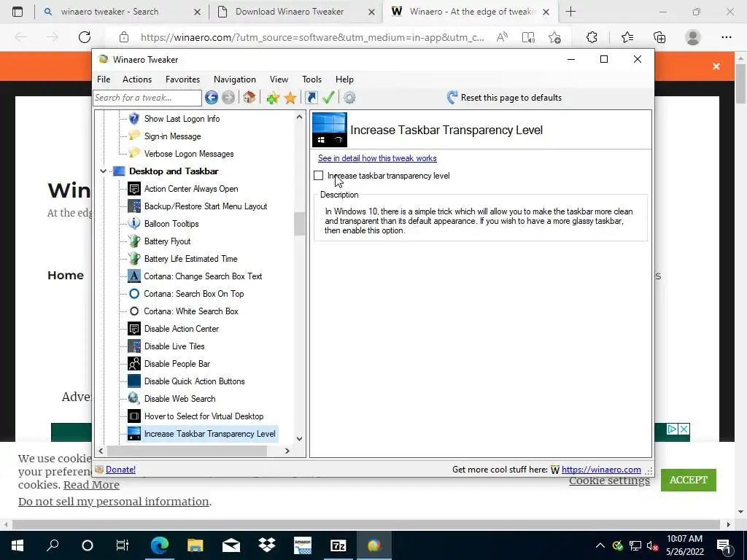Add page to favorites in Edge address bar
Screen dimensions: 747x560
point(555,37)
